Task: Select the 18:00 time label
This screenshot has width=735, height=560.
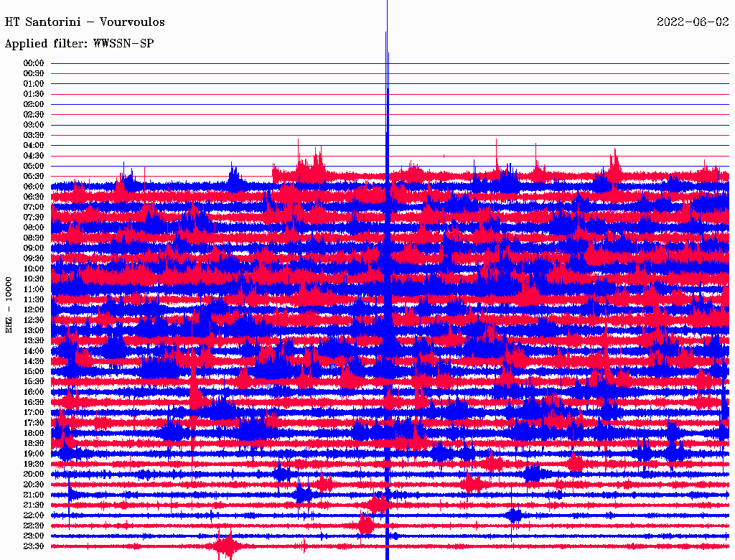Action: point(34,434)
